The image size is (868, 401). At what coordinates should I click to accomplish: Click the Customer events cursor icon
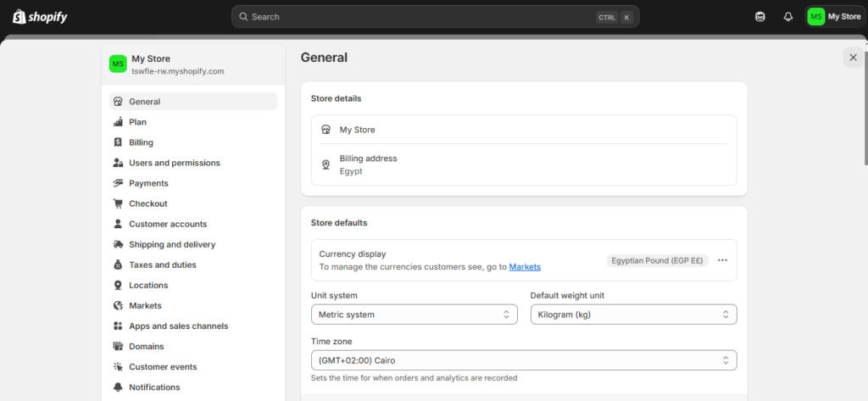click(x=118, y=366)
